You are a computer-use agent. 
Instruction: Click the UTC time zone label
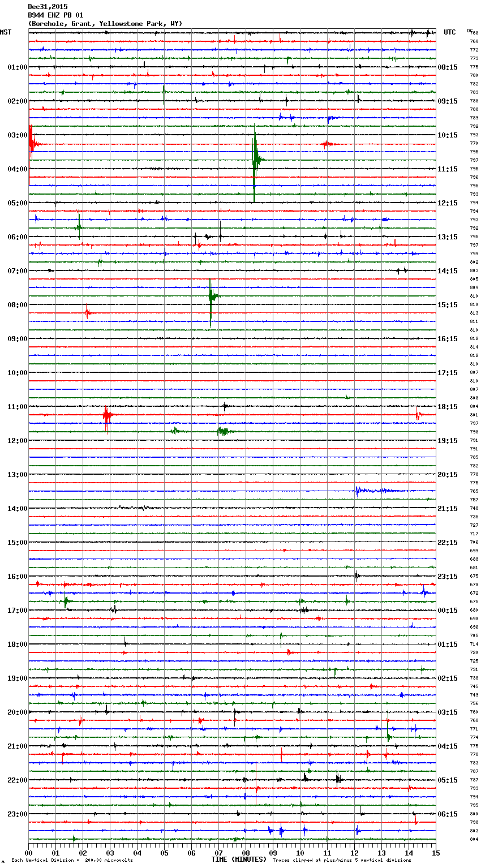point(450,32)
